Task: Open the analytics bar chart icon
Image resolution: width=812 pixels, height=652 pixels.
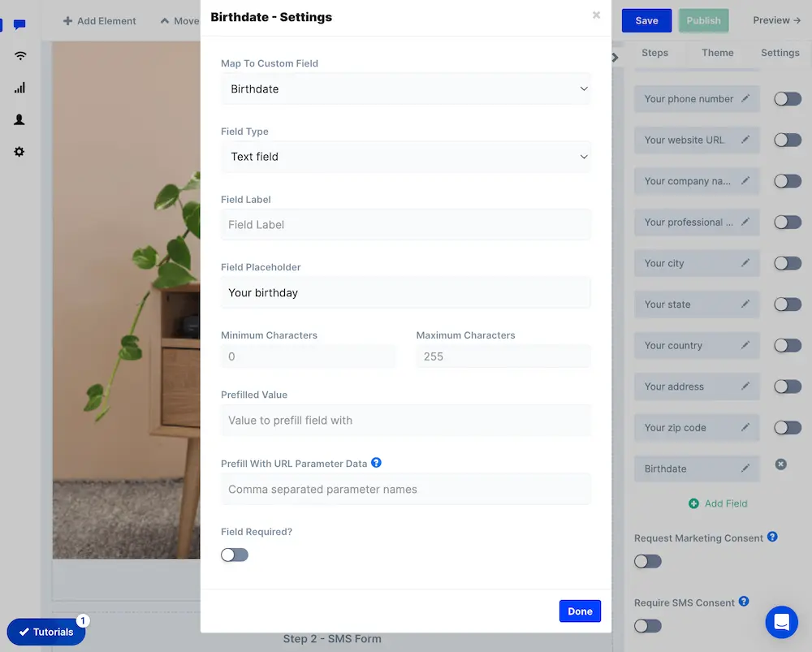Action: point(19,88)
